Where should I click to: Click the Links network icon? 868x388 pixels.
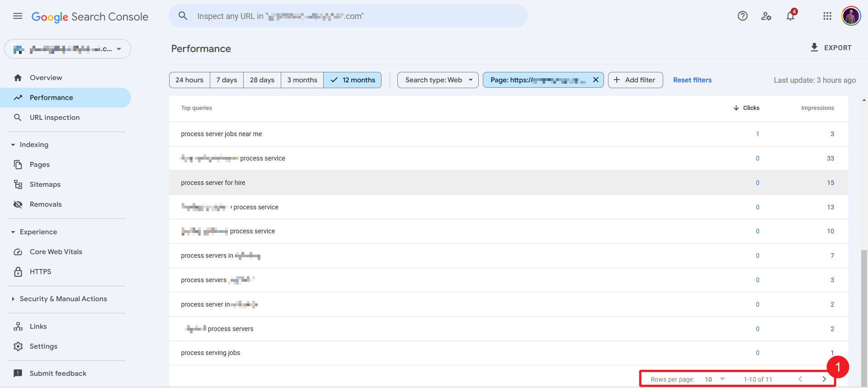18,326
